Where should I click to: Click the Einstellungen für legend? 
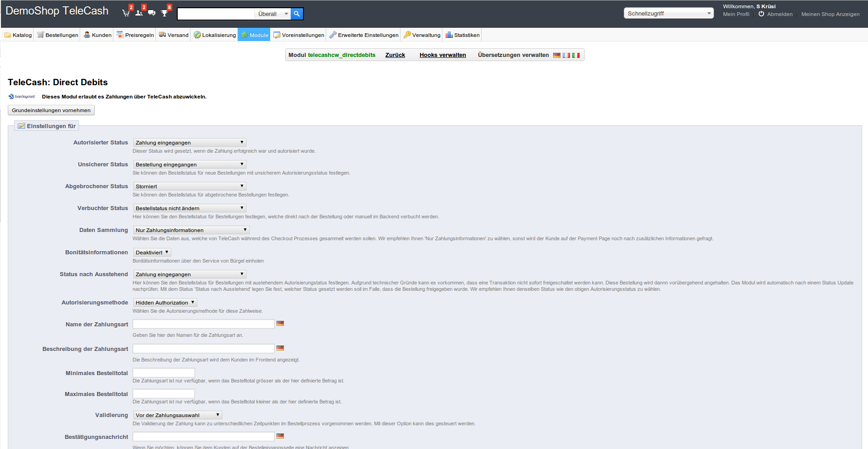[x=46, y=126]
